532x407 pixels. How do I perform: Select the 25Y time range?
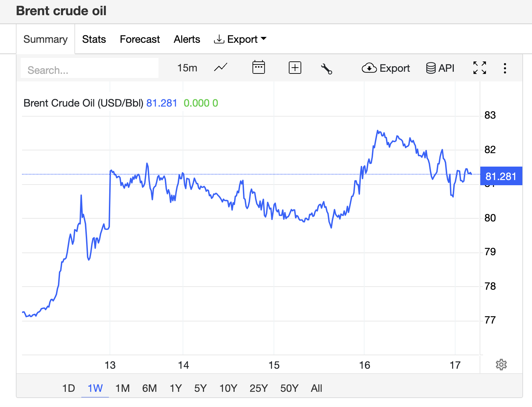[258, 388]
